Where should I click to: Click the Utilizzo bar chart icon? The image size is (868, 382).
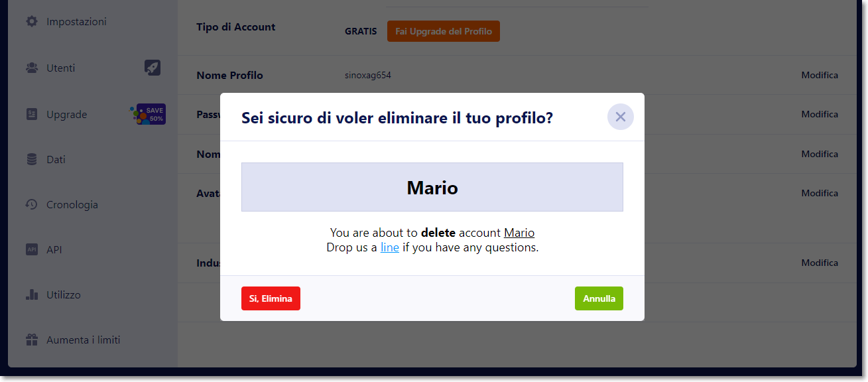[32, 294]
